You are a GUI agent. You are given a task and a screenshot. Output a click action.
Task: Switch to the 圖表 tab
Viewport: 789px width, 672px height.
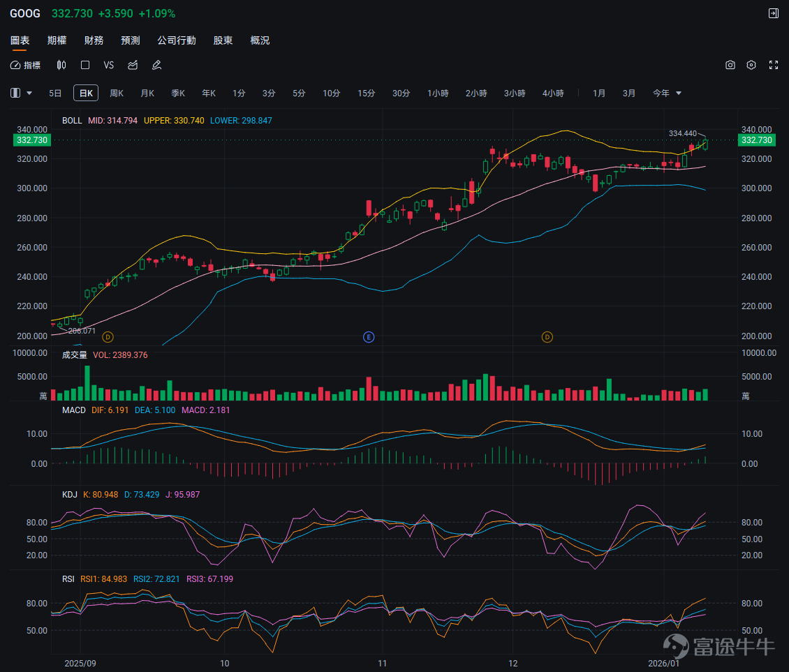click(x=20, y=40)
